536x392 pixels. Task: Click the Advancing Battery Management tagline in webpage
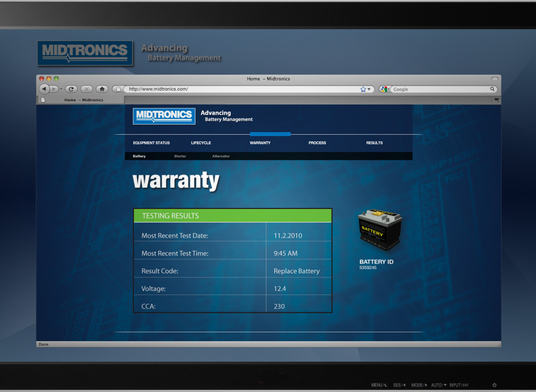(x=227, y=116)
